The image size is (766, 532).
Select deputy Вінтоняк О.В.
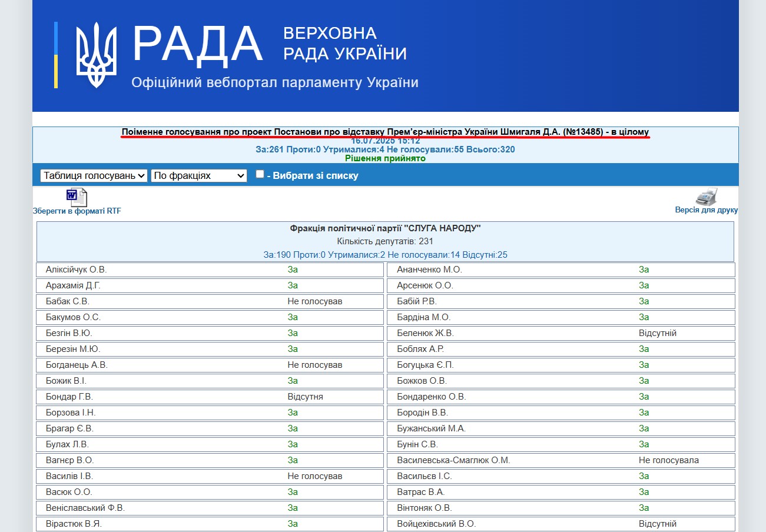click(x=425, y=508)
